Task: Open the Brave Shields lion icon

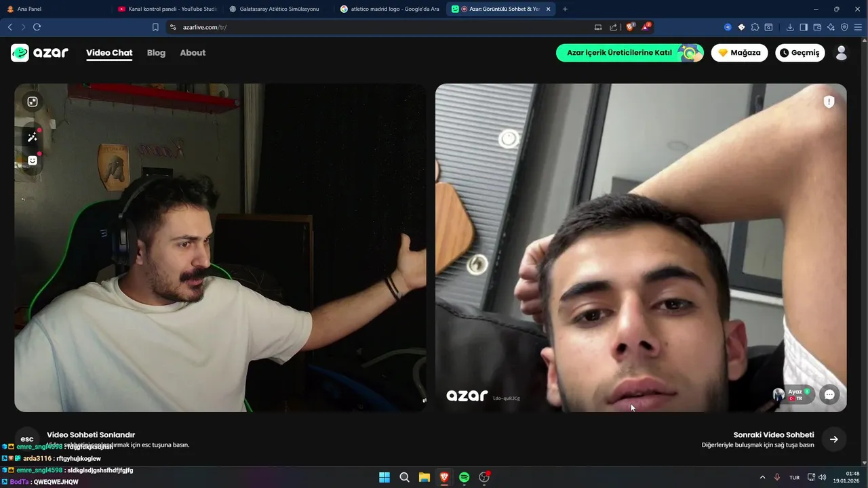Action: pyautogui.click(x=631, y=27)
